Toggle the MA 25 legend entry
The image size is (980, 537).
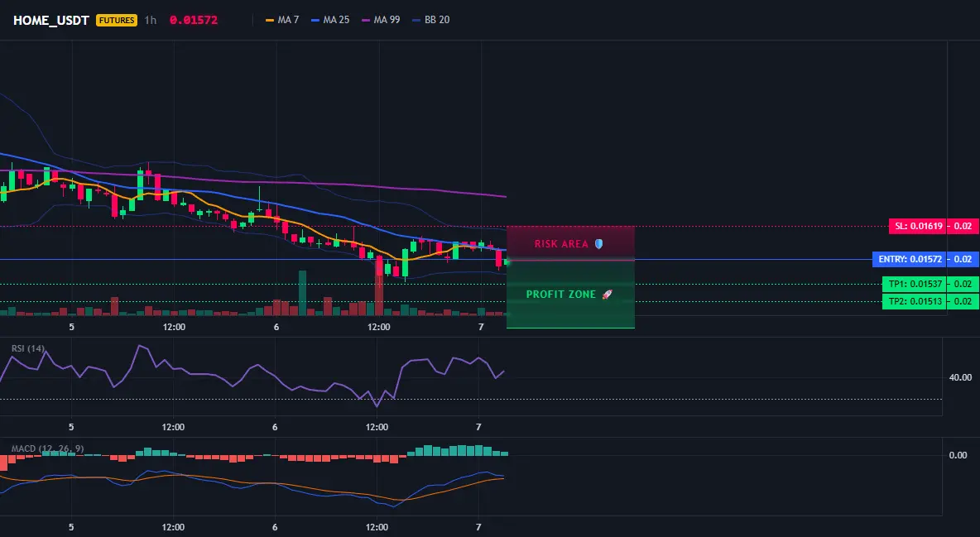click(330, 20)
